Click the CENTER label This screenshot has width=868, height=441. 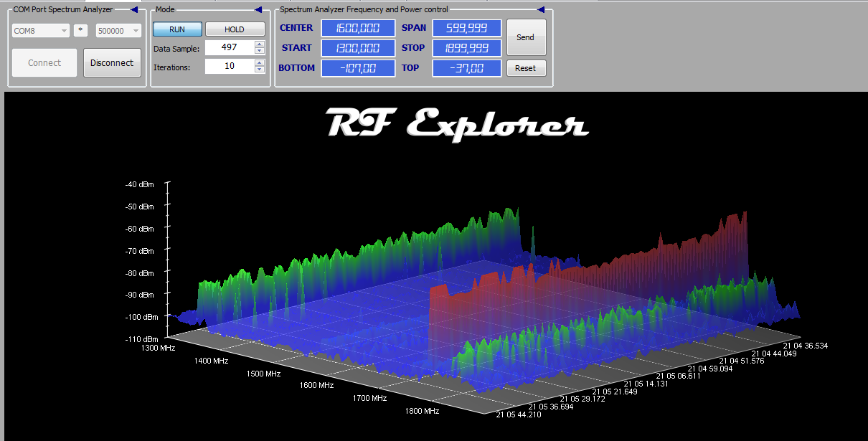click(x=296, y=28)
